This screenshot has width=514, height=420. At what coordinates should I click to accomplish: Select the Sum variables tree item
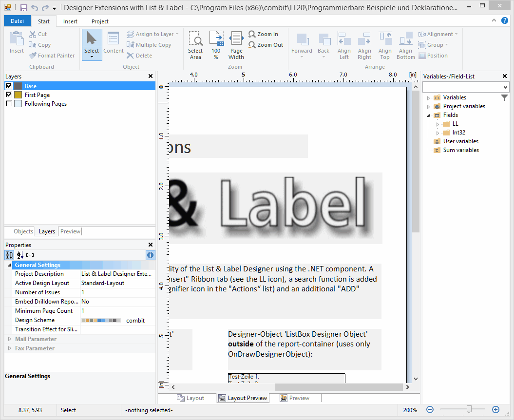click(x=461, y=150)
